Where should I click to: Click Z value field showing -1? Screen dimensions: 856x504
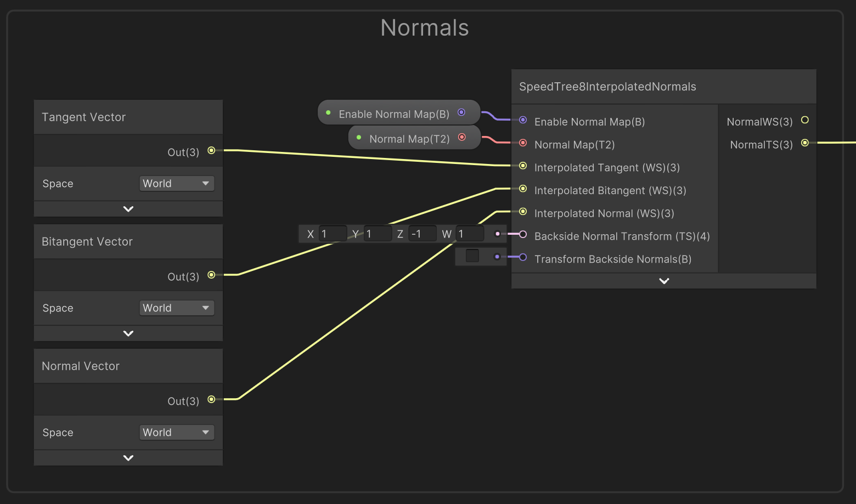[423, 234]
